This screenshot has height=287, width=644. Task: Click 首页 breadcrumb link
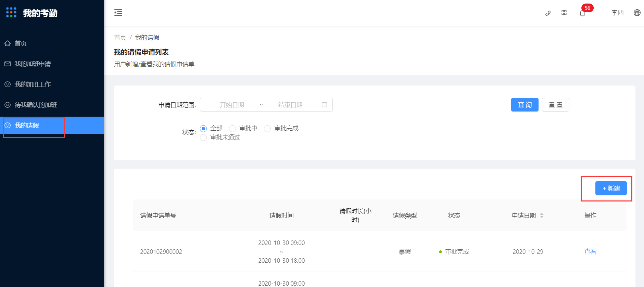[120, 38]
